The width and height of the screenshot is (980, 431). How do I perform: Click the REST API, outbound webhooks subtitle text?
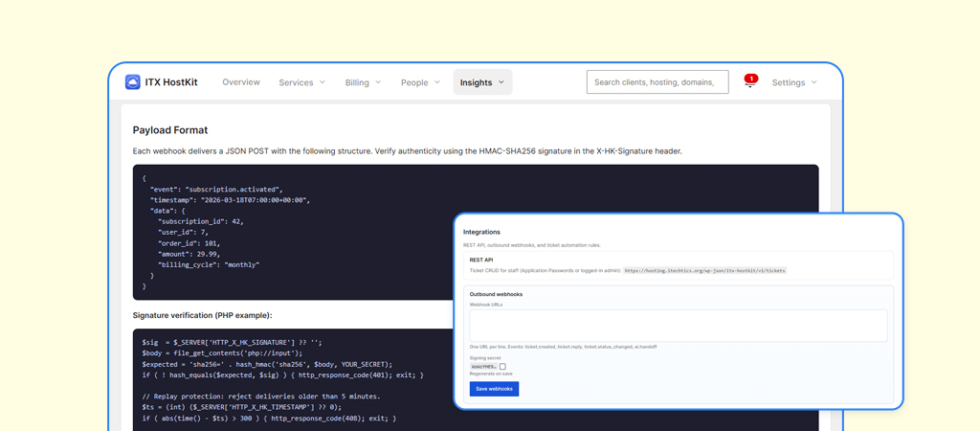point(532,245)
